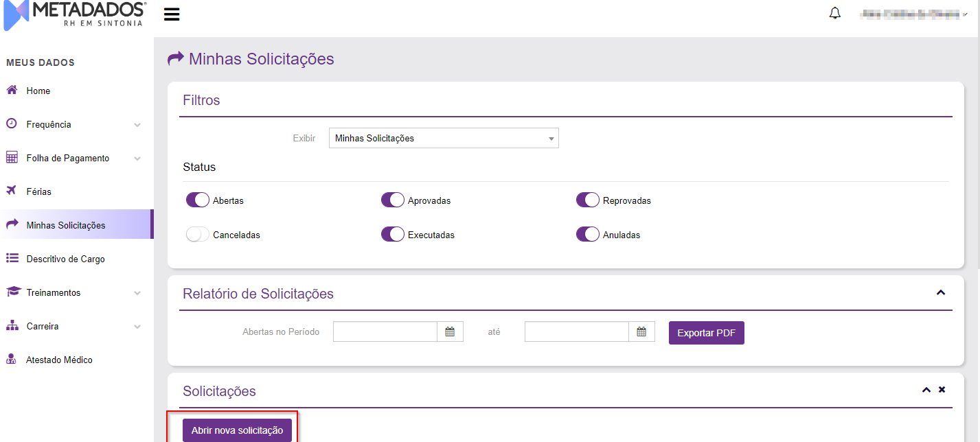This screenshot has width=980, height=442.
Task: Click Abrir nova solicitação button
Action: coord(237,430)
